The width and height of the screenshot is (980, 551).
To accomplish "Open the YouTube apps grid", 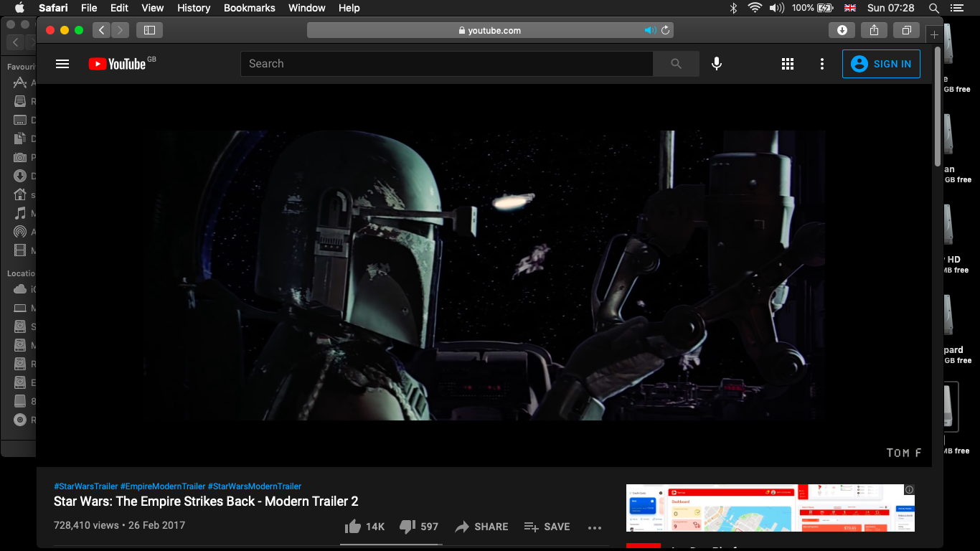I will point(788,64).
